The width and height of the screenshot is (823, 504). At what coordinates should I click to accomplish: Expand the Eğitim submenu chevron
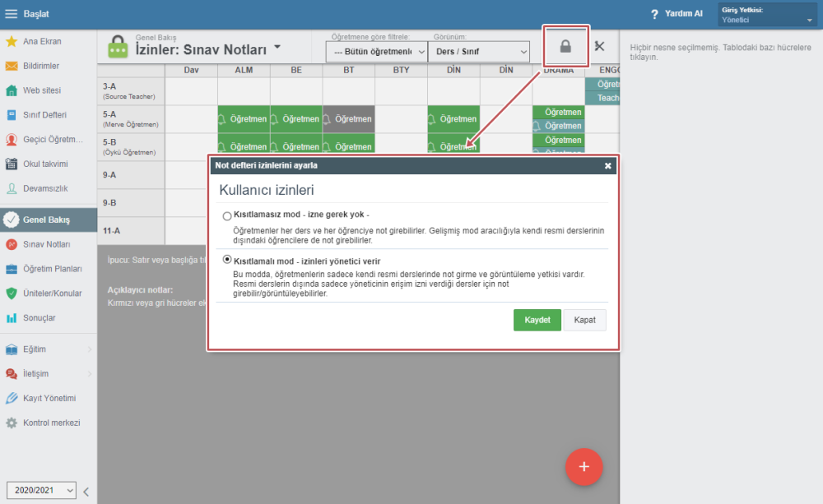point(90,349)
